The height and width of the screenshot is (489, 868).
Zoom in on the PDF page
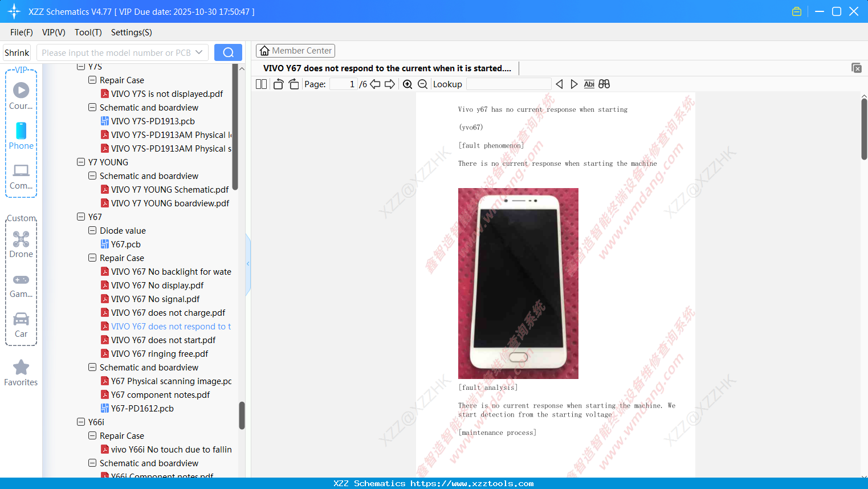(x=408, y=84)
